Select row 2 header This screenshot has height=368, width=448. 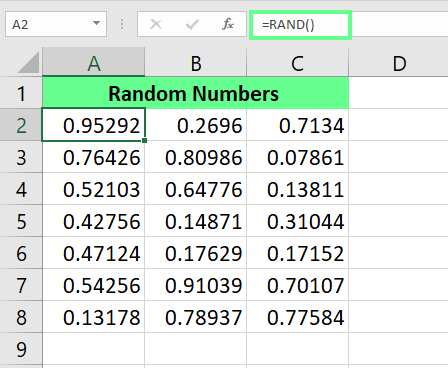tap(21, 125)
